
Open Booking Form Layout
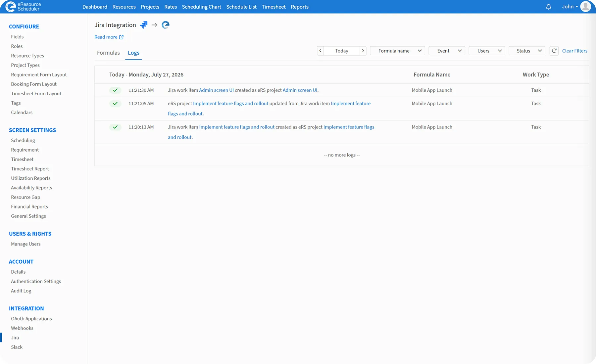coord(34,84)
